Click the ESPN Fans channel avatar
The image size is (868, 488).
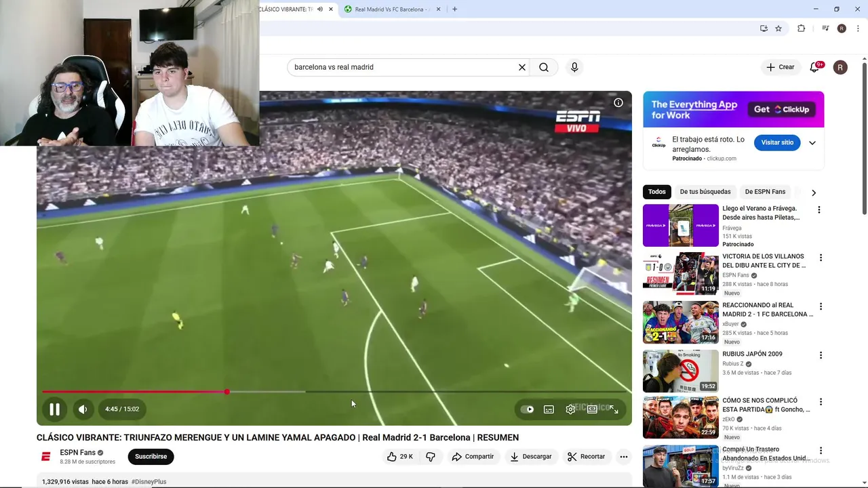coord(46,457)
